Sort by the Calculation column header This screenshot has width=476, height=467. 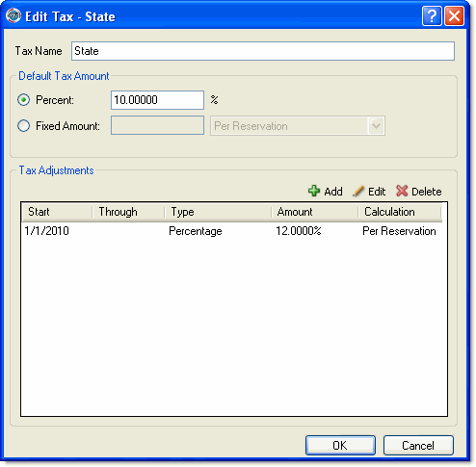400,212
